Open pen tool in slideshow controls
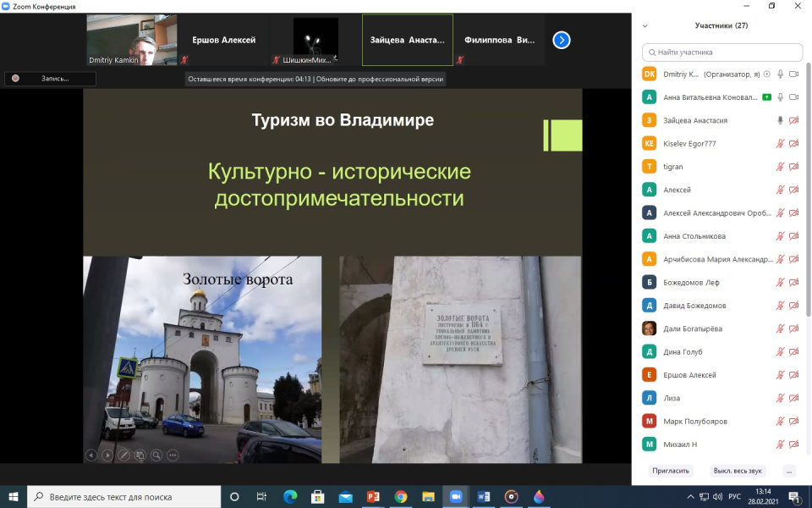 (x=123, y=456)
